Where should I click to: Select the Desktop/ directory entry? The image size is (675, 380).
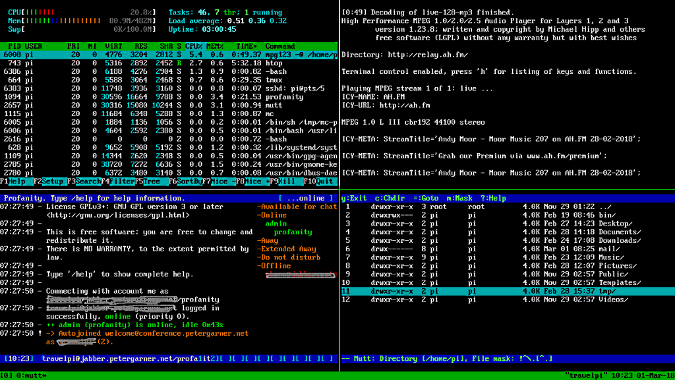coord(508,223)
